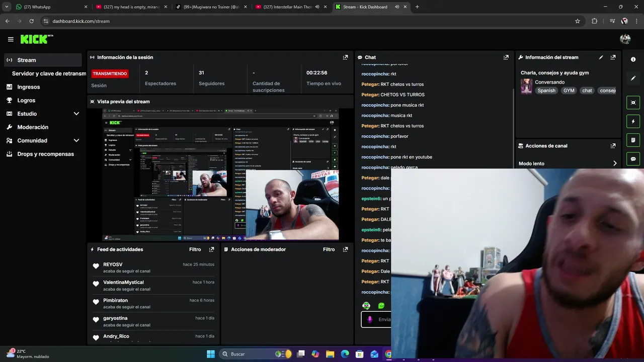Click the lightning bolt button in the right rail
644x362 pixels.
point(633,121)
